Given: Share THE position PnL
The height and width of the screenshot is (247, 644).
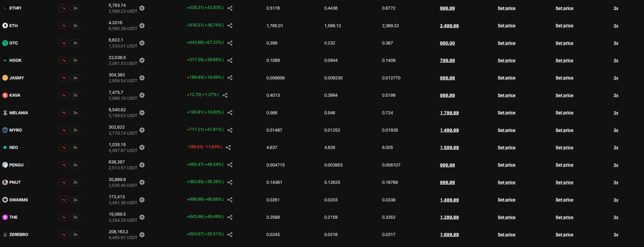Looking at the screenshot, I should 230,217.
